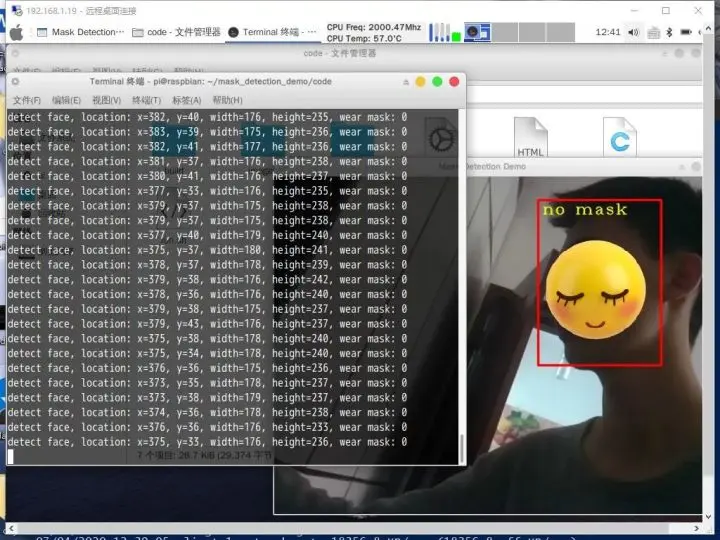Close the Terminal with the red button
Image resolution: width=720 pixels, height=540 pixels.
click(454, 82)
